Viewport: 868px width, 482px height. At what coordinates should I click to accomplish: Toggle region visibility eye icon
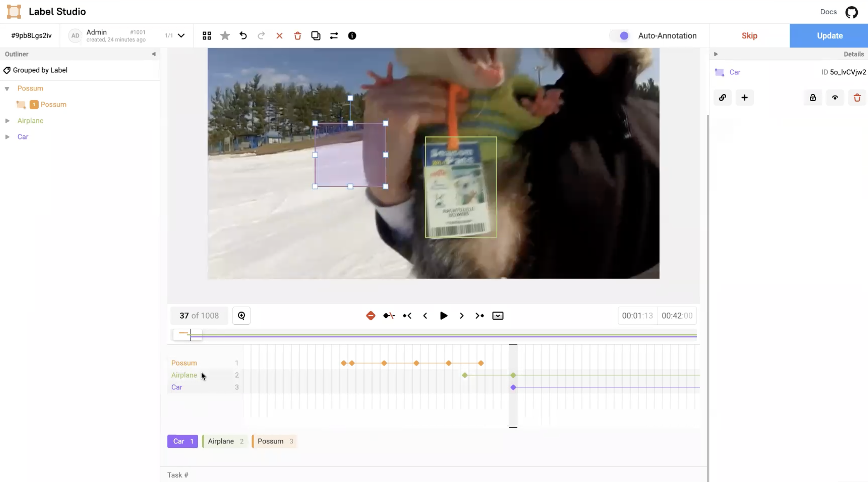tap(835, 98)
